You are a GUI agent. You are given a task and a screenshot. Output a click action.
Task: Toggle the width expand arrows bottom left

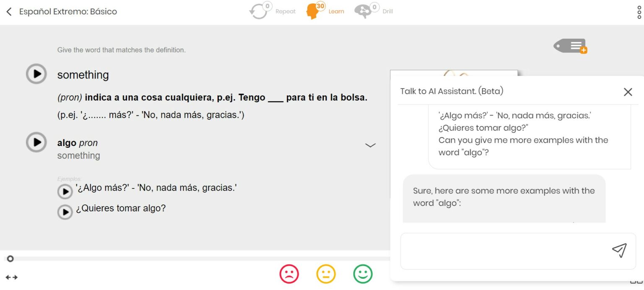(x=11, y=277)
